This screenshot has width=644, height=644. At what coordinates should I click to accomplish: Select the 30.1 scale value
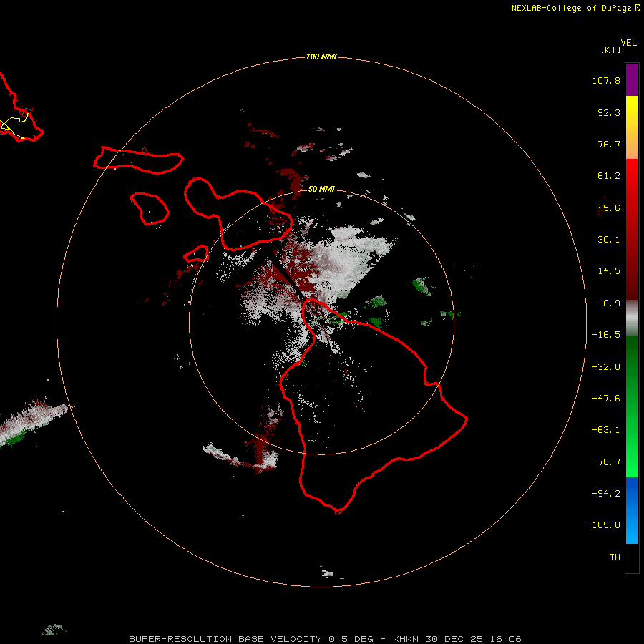[609, 240]
